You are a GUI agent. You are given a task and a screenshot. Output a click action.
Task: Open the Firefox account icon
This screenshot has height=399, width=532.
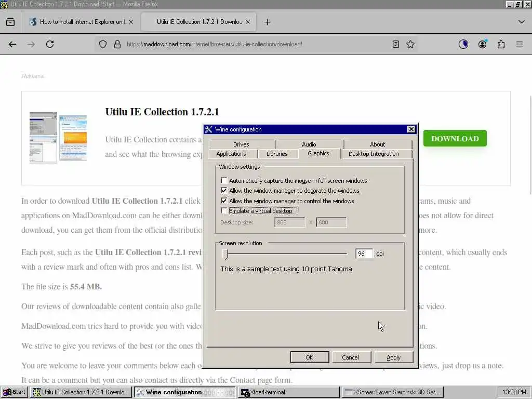pyautogui.click(x=482, y=44)
